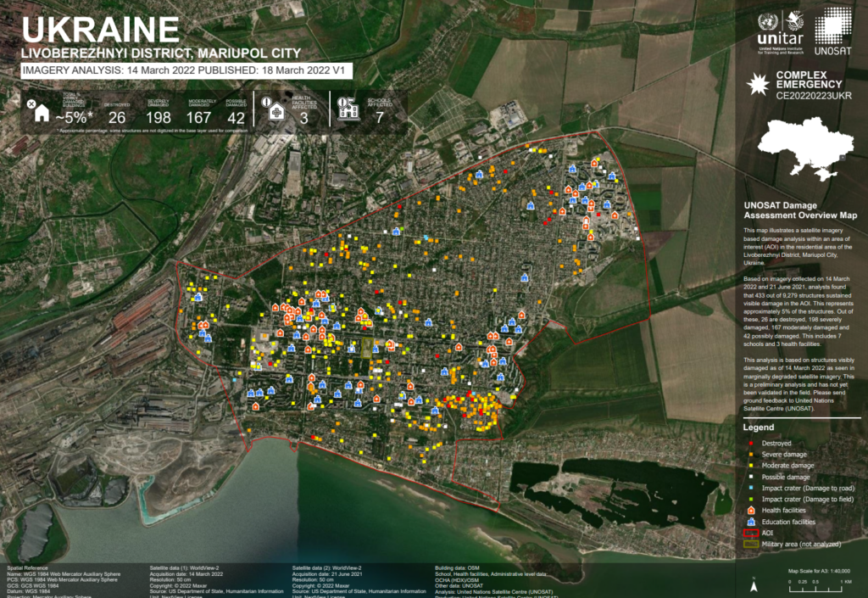
Task: Click the imagery analysis date banner
Action: [184, 71]
